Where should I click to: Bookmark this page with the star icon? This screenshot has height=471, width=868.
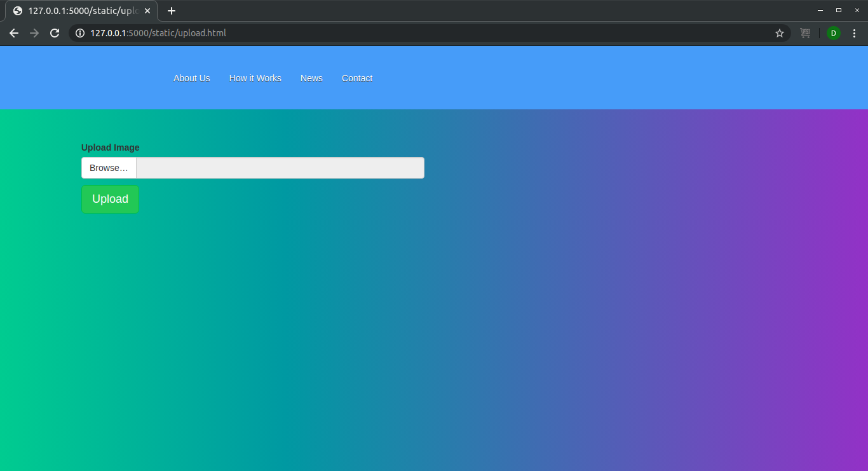(x=780, y=33)
